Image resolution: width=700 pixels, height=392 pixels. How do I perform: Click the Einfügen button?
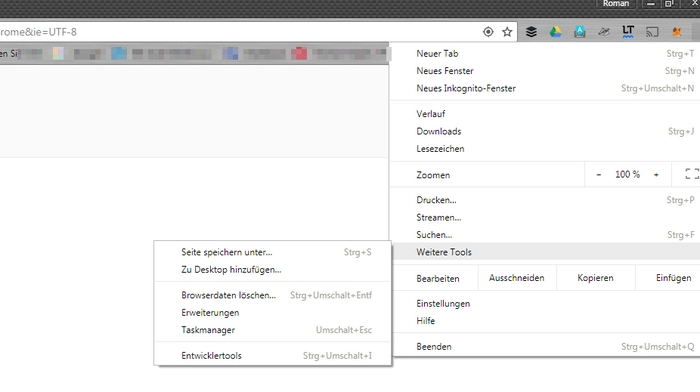point(668,278)
